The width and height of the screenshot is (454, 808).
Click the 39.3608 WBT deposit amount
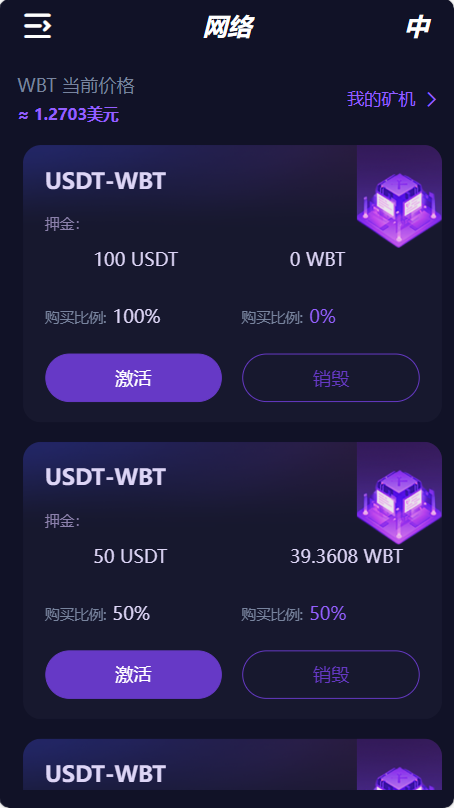pyautogui.click(x=346, y=556)
